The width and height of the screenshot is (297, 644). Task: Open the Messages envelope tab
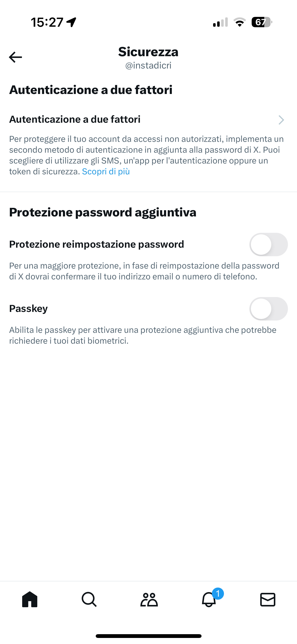point(268,599)
